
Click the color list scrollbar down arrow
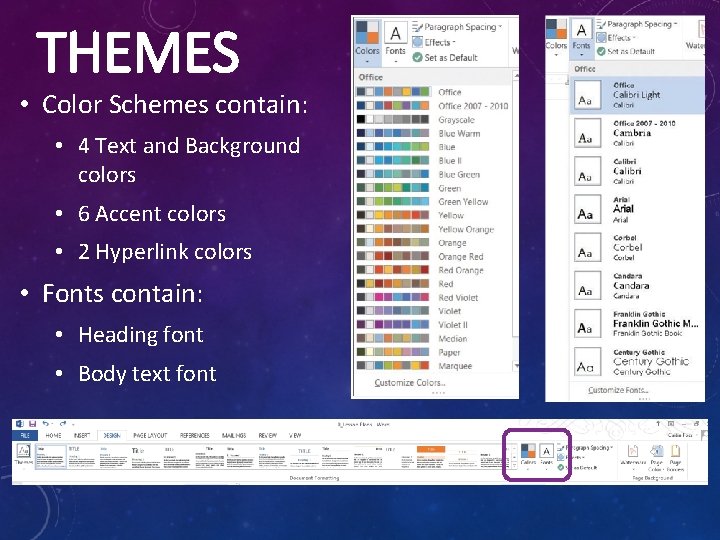click(516, 366)
